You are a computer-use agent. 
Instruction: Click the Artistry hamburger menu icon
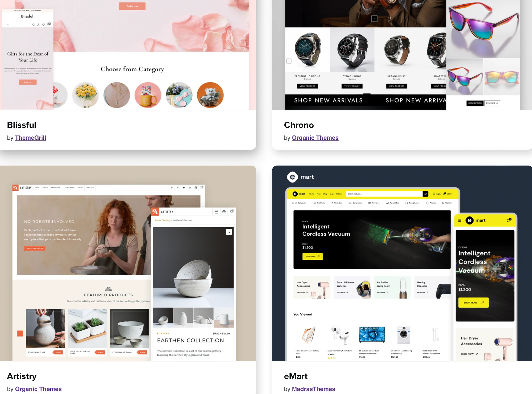[x=217, y=212]
